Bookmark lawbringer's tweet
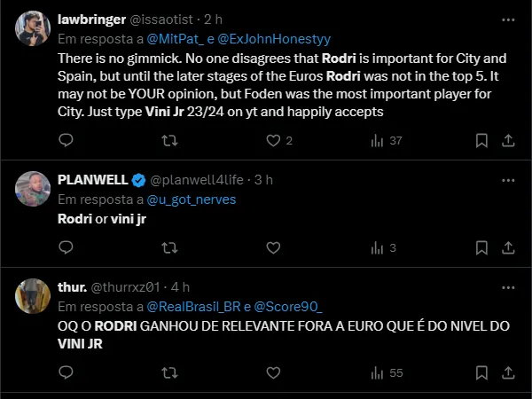Viewport: 532px width, 399px height. tap(481, 140)
